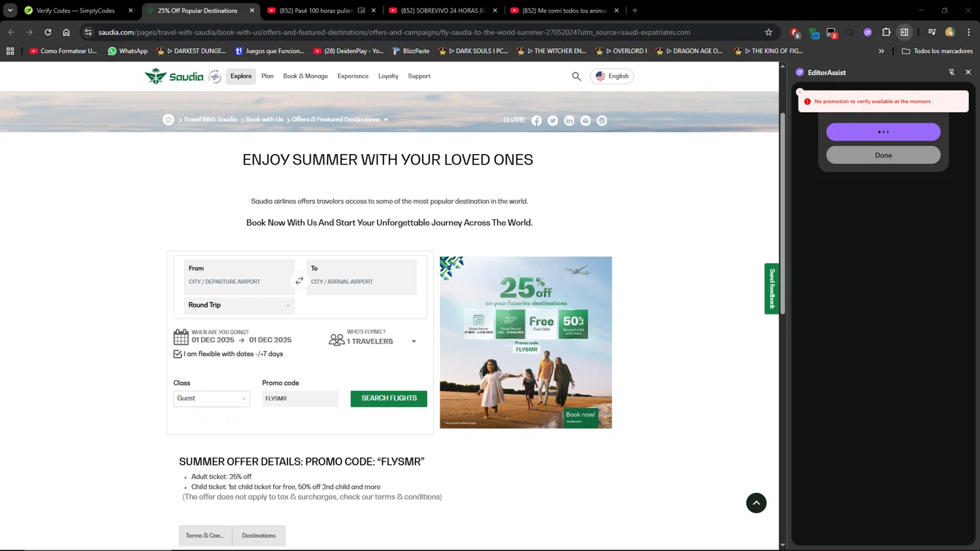Click the SEARCH FLIGHTS button
The image size is (980, 551).
click(389, 398)
